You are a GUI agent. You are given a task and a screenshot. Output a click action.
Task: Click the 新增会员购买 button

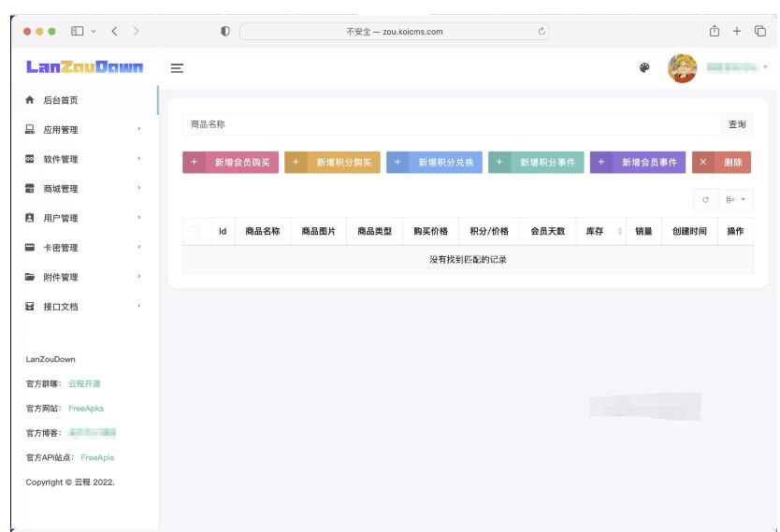[x=230, y=163]
